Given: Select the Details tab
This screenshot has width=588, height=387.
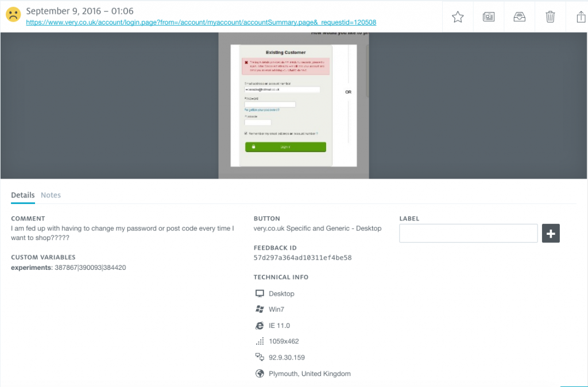Looking at the screenshot, I should click(x=22, y=195).
